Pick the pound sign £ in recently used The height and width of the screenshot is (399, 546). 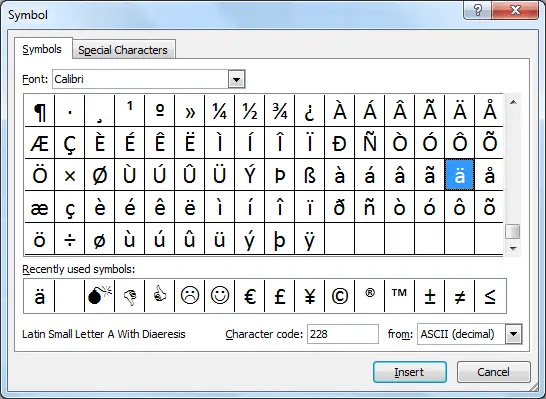pos(280,296)
